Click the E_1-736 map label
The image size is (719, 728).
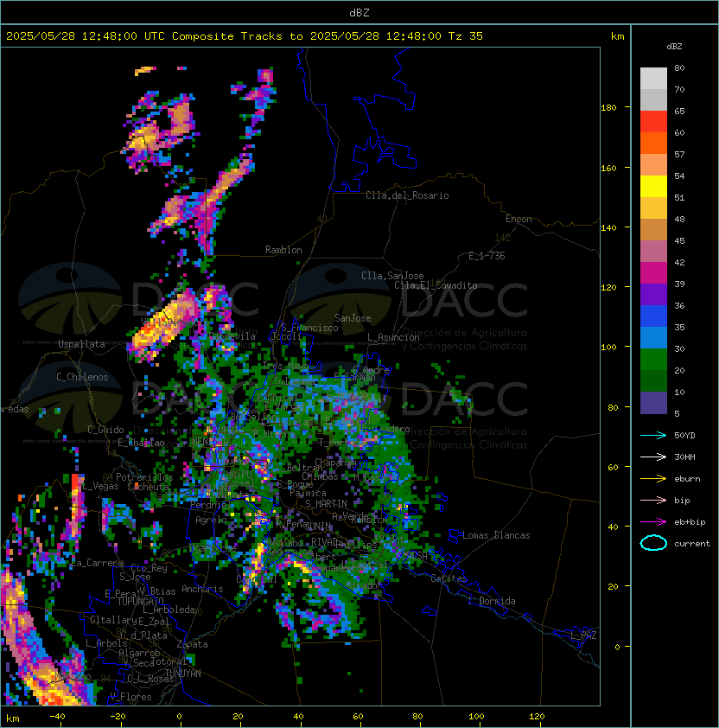(487, 256)
